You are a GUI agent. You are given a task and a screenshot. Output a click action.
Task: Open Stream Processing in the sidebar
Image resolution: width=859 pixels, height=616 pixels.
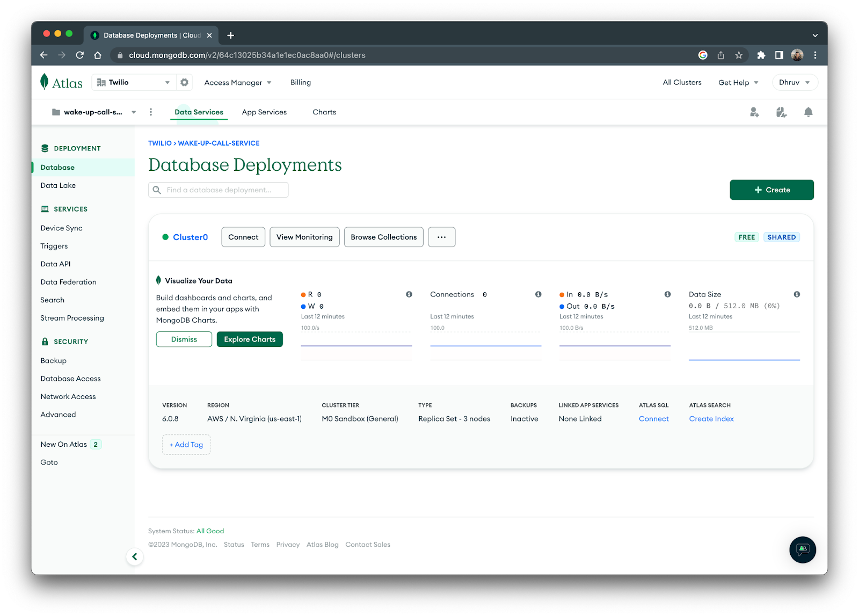pyautogui.click(x=72, y=317)
